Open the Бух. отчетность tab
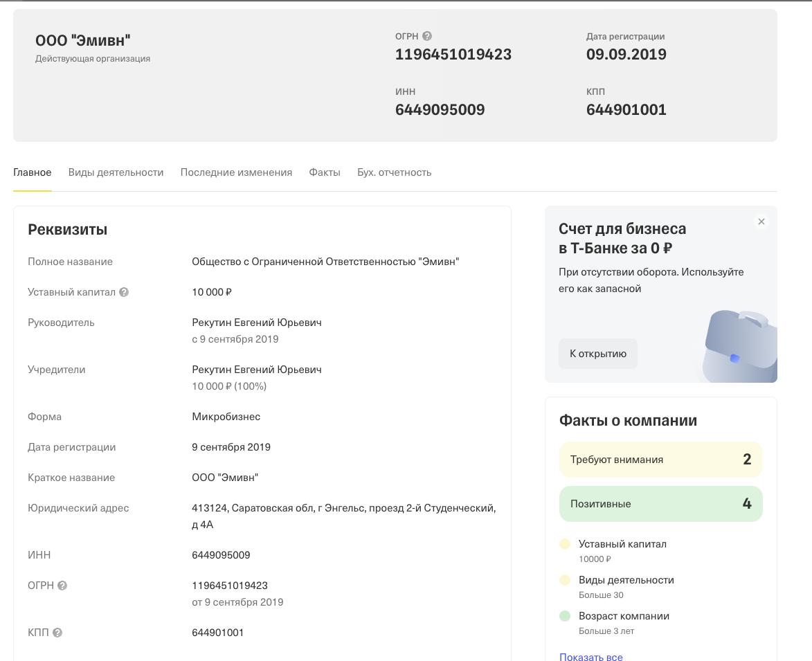812x661 pixels. click(394, 172)
